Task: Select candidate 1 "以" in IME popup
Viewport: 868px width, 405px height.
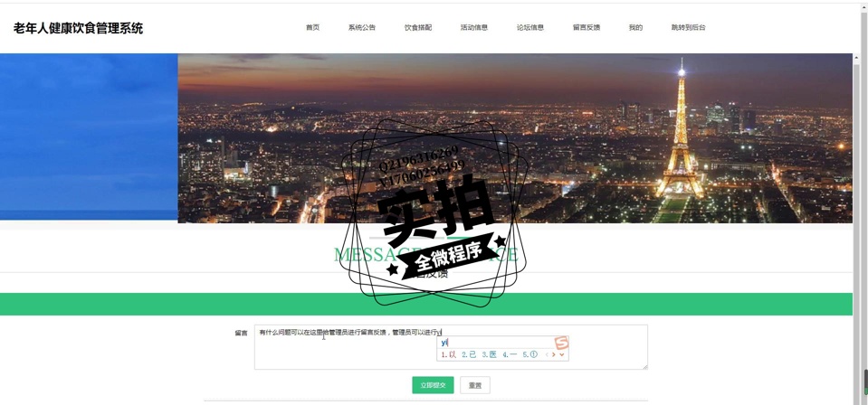Action: coord(449,355)
